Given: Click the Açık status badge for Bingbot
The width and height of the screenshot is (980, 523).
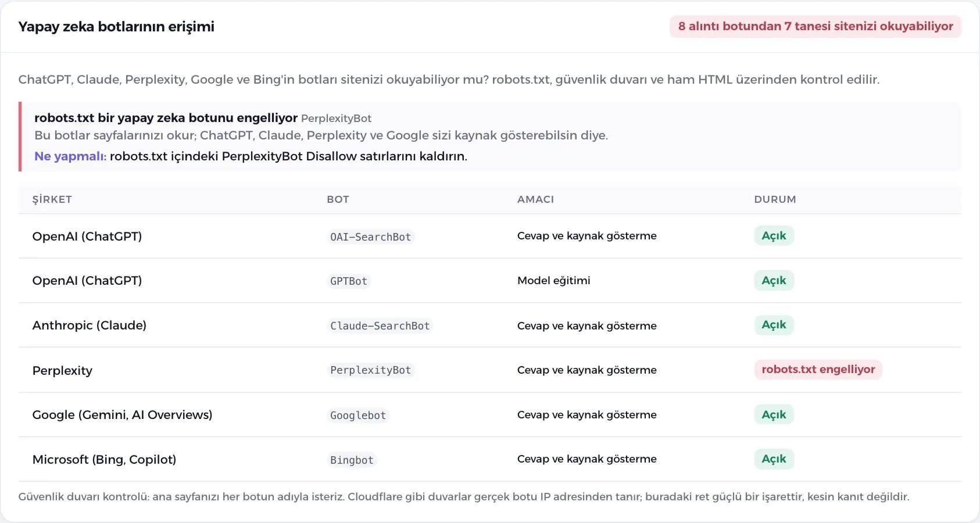Looking at the screenshot, I should 774,459.
